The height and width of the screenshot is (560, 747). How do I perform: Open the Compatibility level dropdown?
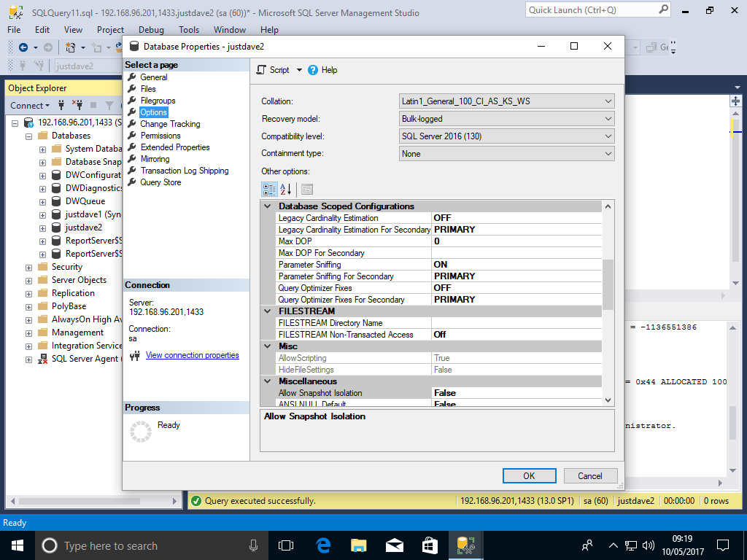[507, 136]
